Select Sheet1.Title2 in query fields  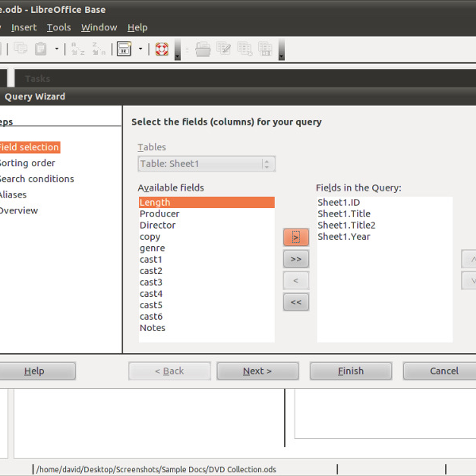(384, 225)
